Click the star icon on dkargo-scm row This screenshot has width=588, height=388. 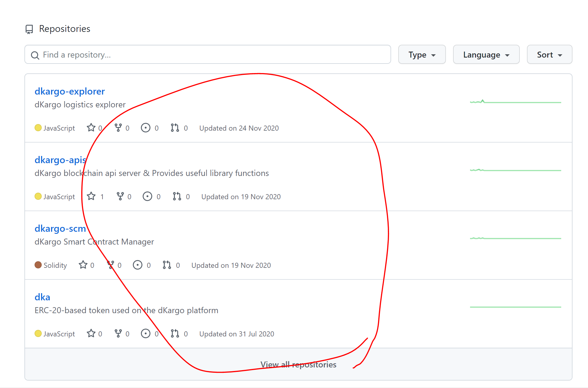pyautogui.click(x=83, y=265)
